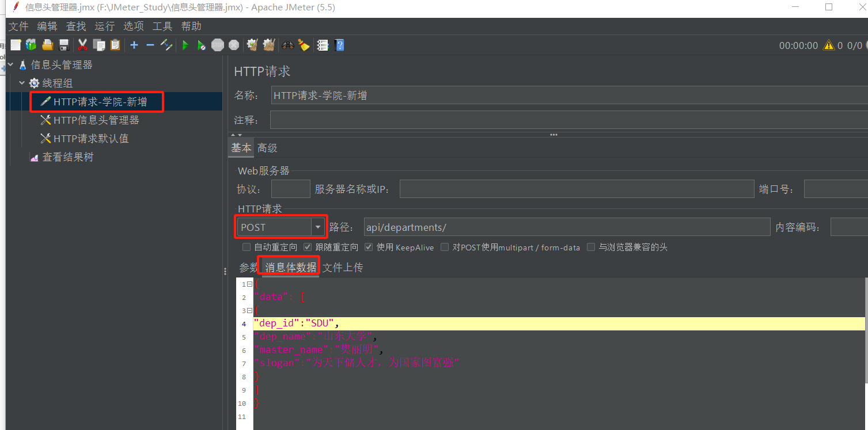Open the 选项 menu

click(134, 26)
